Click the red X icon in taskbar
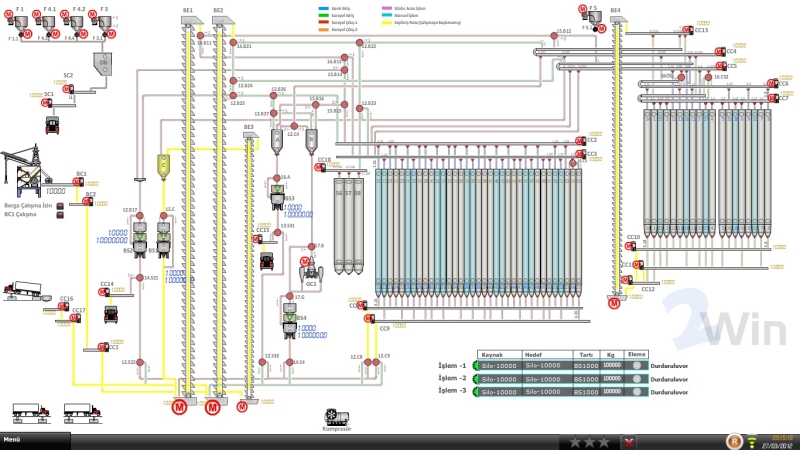Image resolution: width=800 pixels, height=450 pixels. [x=628, y=441]
